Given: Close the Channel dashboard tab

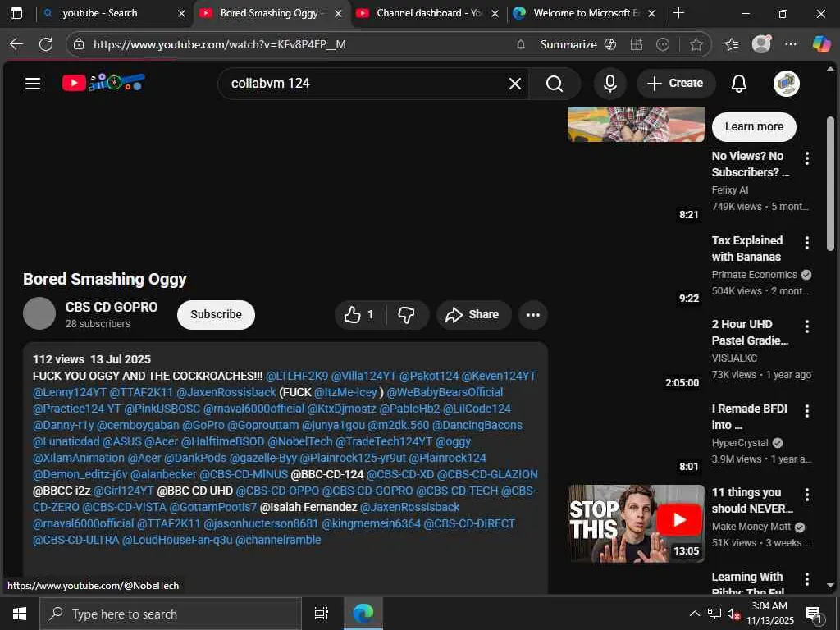Looking at the screenshot, I should [495, 13].
